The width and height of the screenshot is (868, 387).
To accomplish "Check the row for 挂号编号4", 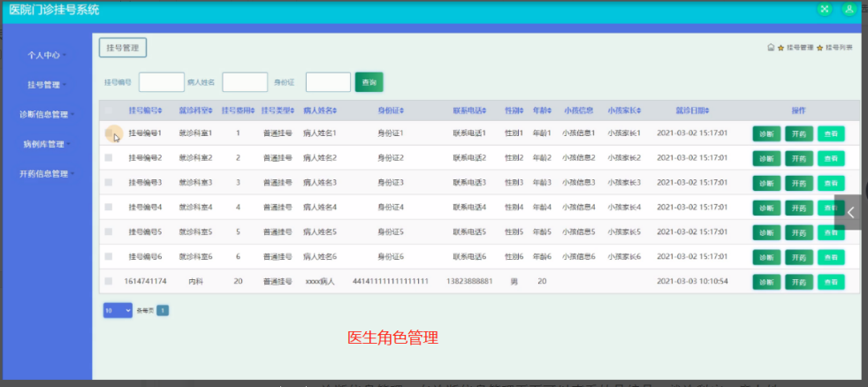I will [109, 207].
